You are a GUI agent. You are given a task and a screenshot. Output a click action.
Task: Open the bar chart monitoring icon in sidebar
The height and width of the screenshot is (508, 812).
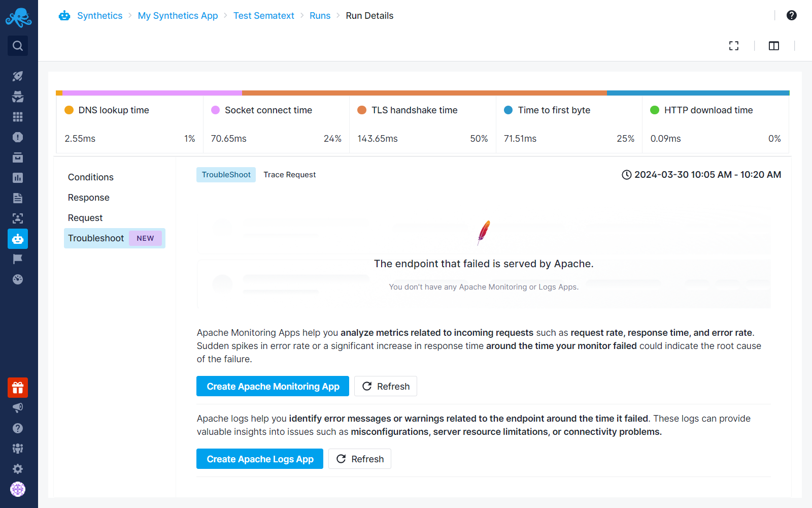click(18, 178)
